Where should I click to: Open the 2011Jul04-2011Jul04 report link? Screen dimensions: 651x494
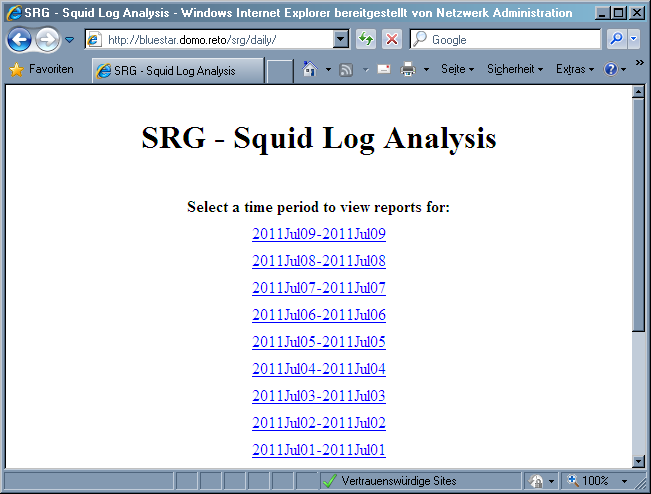[319, 369]
